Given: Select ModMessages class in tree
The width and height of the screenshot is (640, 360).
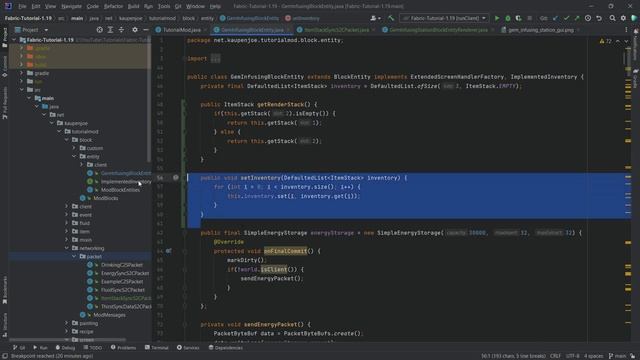Looking at the screenshot, I should (x=109, y=315).
